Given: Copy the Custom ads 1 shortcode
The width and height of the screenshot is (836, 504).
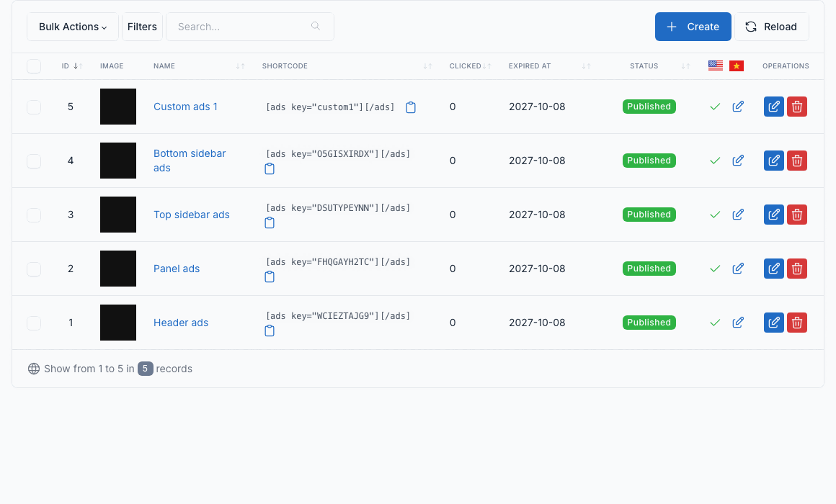Looking at the screenshot, I should 411,107.
